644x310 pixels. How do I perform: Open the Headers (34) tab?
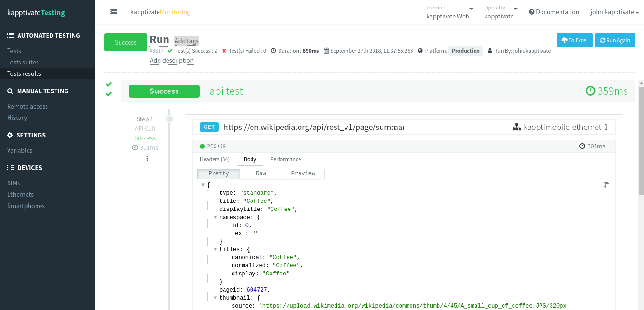(215, 159)
